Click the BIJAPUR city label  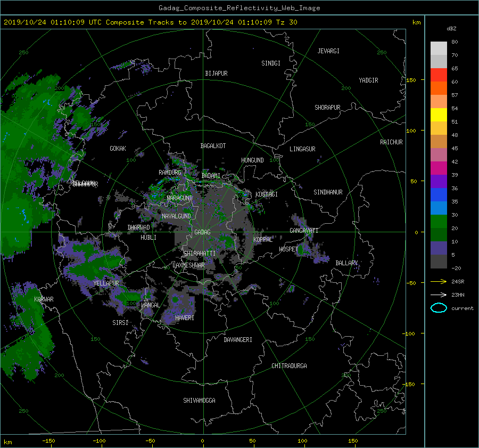tap(216, 74)
